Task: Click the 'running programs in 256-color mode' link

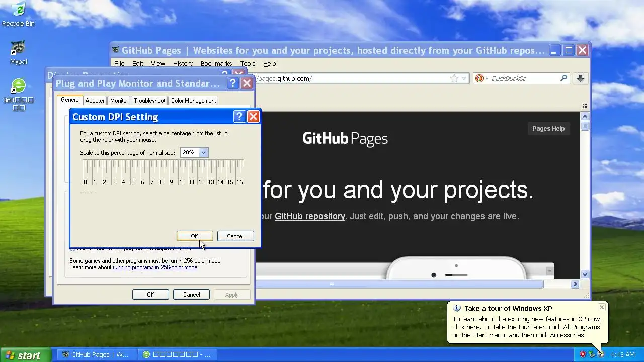Action: 155,267
